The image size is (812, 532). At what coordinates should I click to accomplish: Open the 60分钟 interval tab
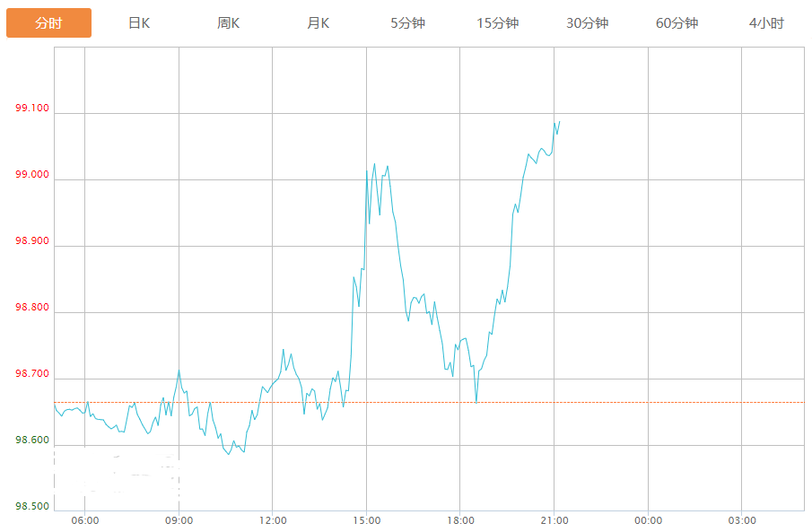tap(677, 23)
